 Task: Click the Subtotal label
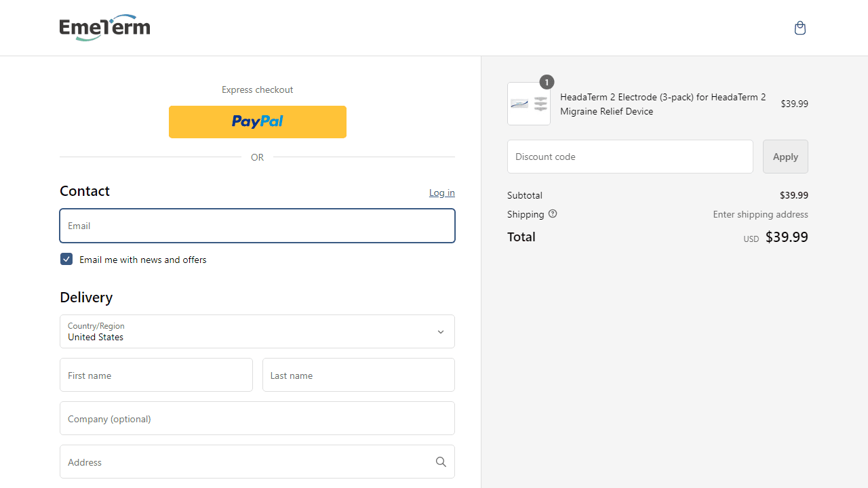point(525,195)
